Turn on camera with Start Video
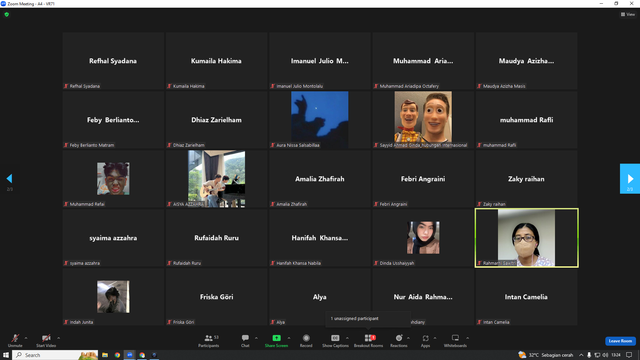This screenshot has width=640, height=360. (46, 341)
